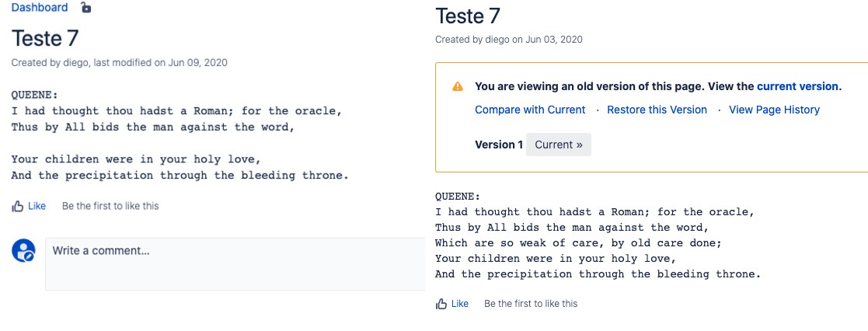Click the Teste 7 title of the old version page
The image size is (868, 331).
(x=468, y=16)
